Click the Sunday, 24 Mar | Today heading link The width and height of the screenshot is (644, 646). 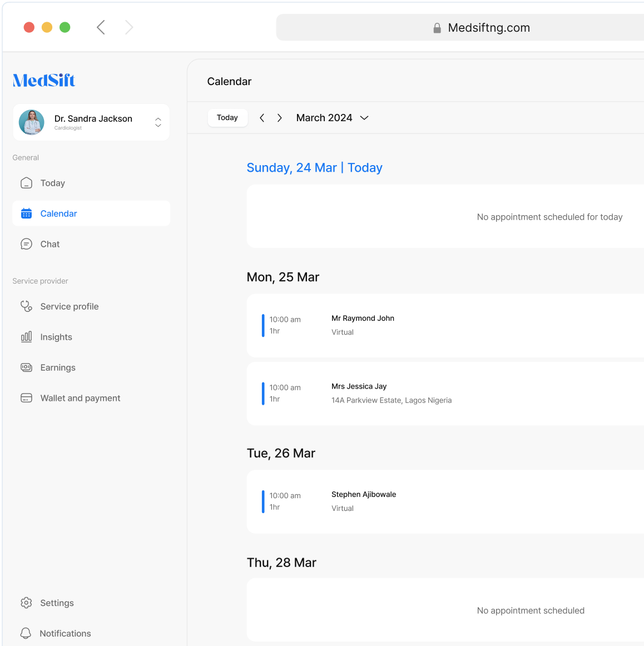coord(314,167)
